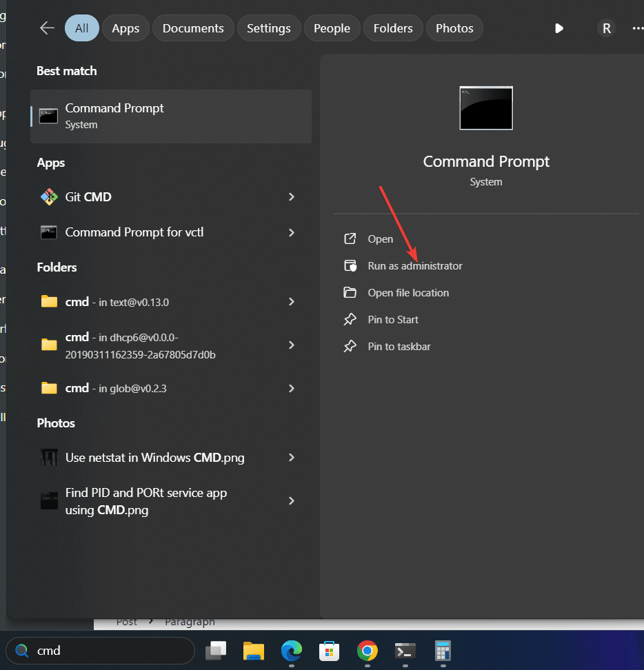Click the back arrow in search panel

[x=47, y=28]
